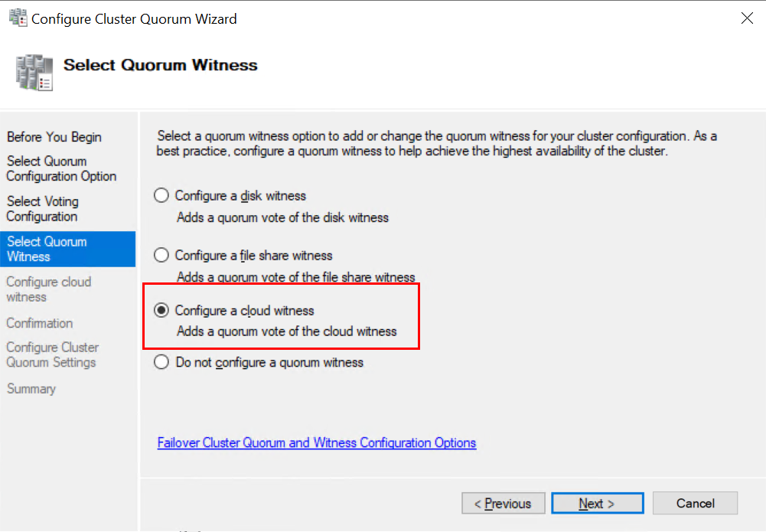Click the server icon beside Select Quorum Witness heading

tap(34, 73)
